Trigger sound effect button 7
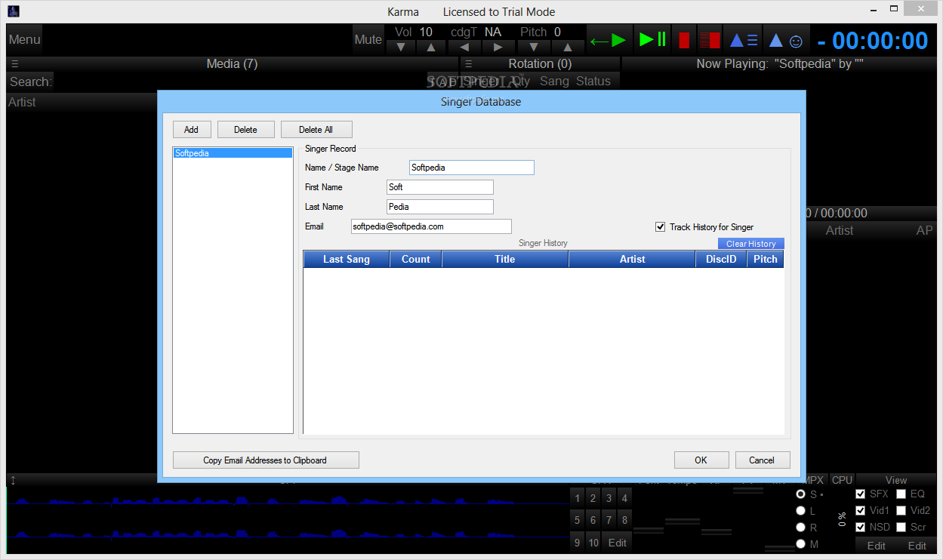Image resolution: width=943 pixels, height=560 pixels. pyautogui.click(x=609, y=520)
